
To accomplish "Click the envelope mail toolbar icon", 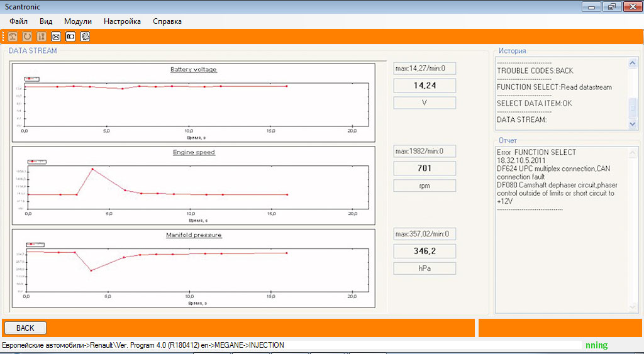I will coord(56,36).
